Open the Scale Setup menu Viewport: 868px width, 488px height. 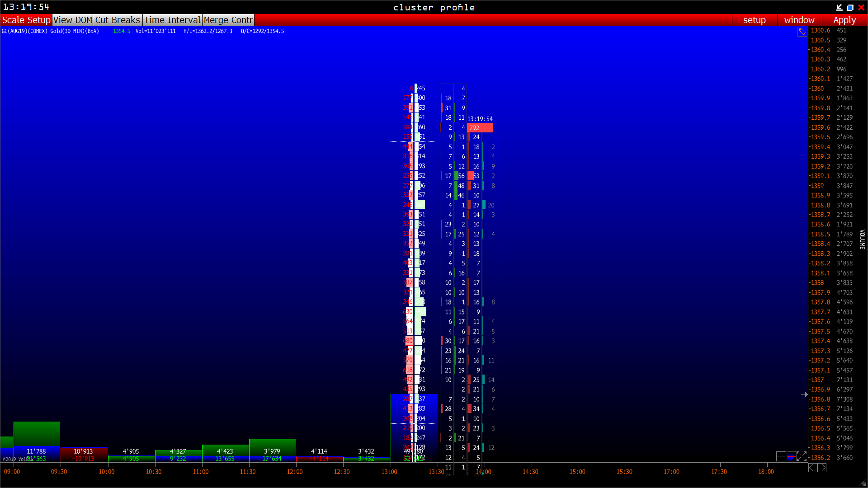[x=26, y=20]
